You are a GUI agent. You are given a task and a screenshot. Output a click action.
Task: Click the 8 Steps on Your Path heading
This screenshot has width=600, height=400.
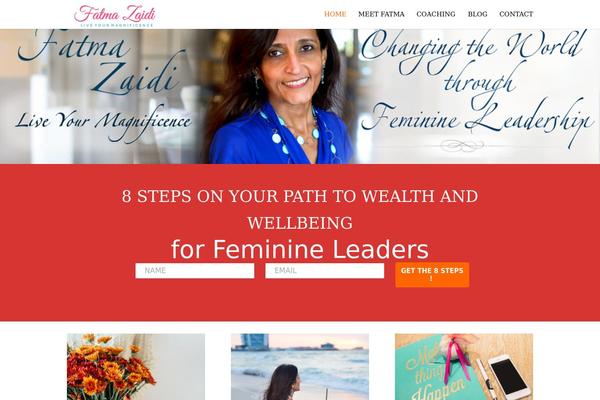[300, 209]
